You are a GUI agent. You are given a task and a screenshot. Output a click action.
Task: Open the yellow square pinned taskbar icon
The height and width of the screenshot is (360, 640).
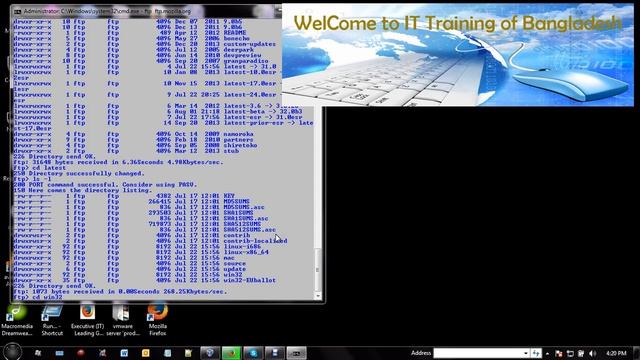click(x=145, y=353)
